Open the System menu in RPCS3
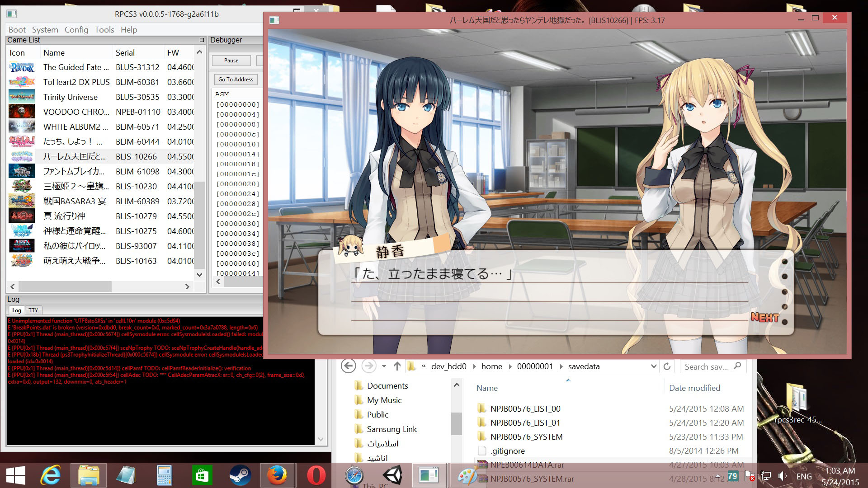The image size is (868, 488). pos(45,29)
